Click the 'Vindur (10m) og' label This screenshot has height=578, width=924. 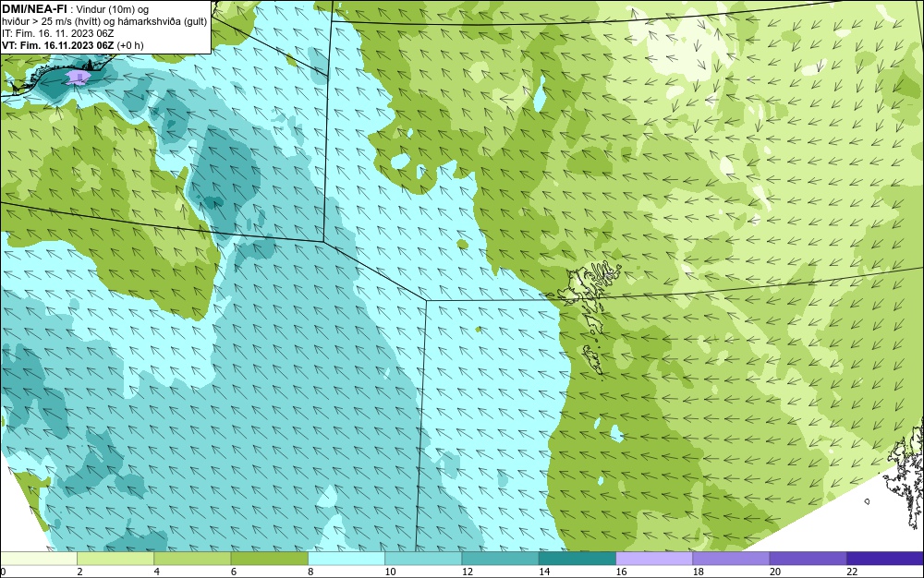coord(113,9)
